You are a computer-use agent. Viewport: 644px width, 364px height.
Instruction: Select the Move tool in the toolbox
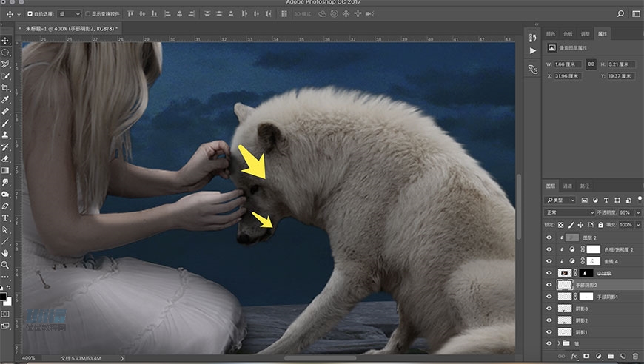[5, 41]
